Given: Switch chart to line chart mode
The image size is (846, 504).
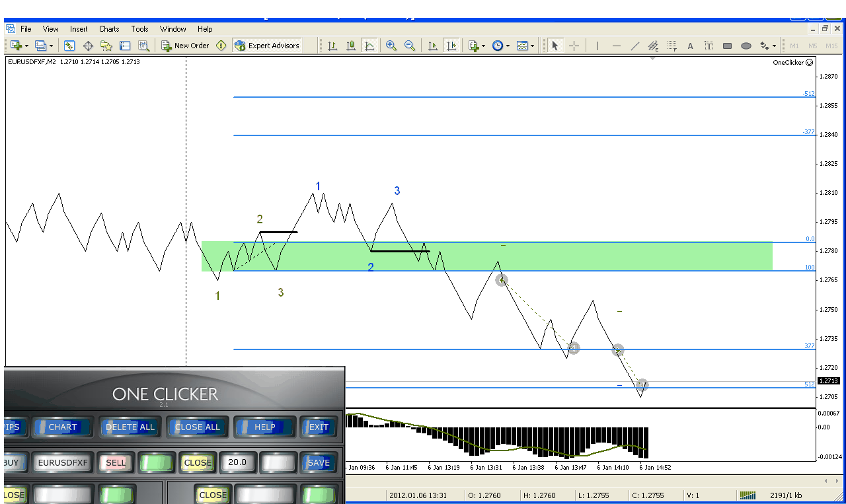Looking at the screenshot, I should pos(369,46).
